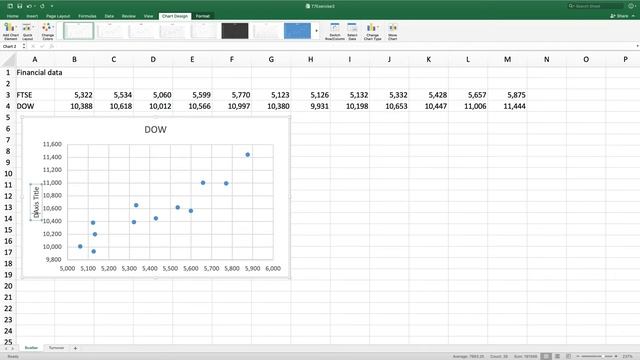Select row header 20

(8, 286)
